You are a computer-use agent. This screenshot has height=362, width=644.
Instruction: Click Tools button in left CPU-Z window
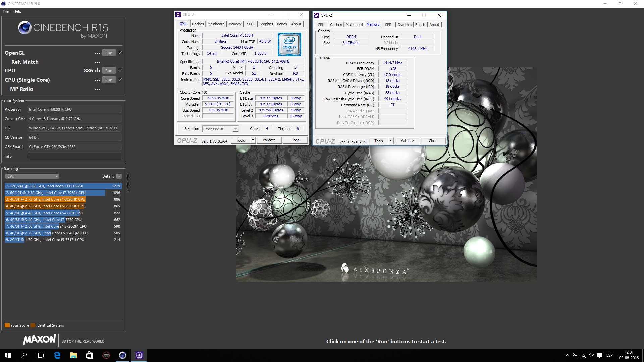pos(240,140)
